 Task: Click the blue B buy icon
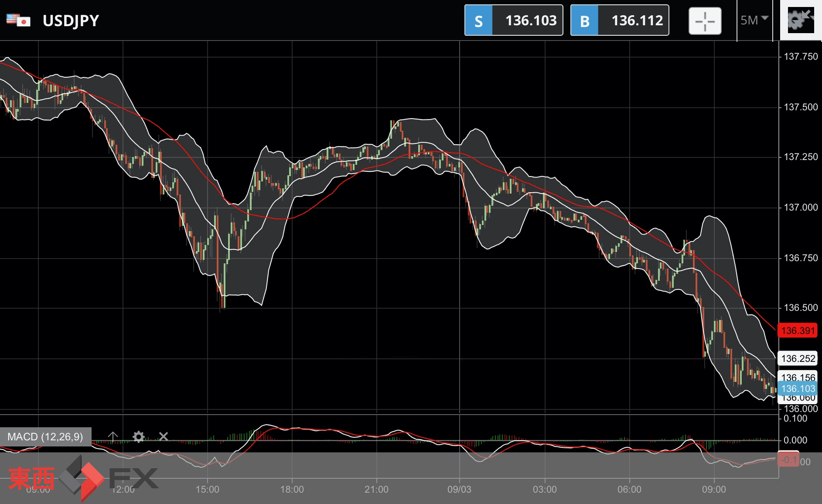[x=584, y=20]
